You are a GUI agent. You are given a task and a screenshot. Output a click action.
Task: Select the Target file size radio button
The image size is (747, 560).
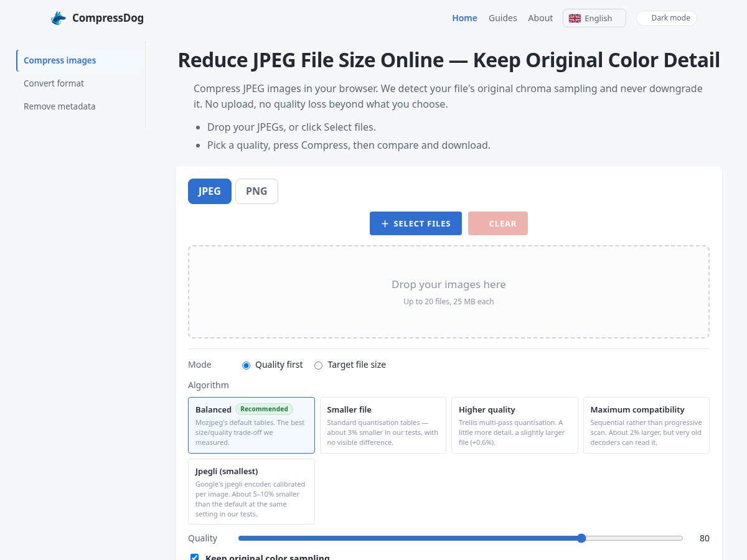point(318,365)
